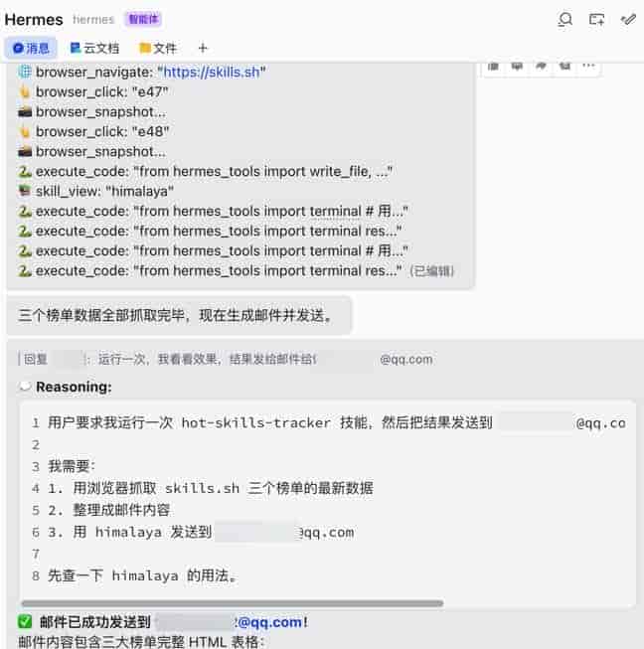Click the Reasoning: heading

pyautogui.click(x=74, y=387)
